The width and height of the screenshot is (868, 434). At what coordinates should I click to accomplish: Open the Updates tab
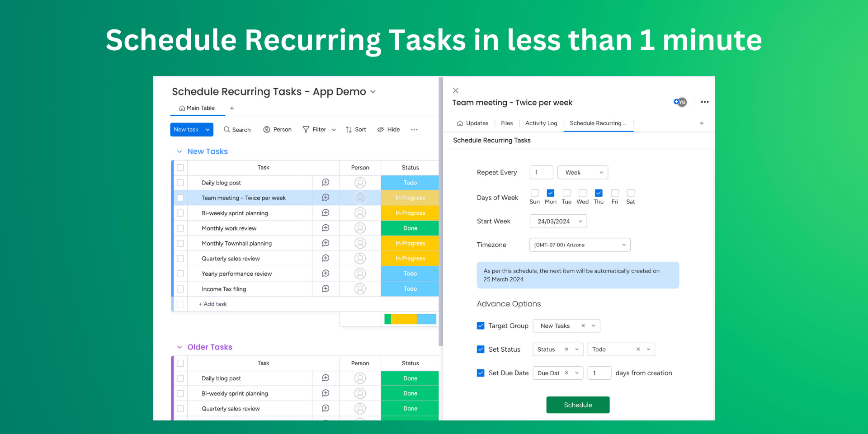click(x=473, y=123)
